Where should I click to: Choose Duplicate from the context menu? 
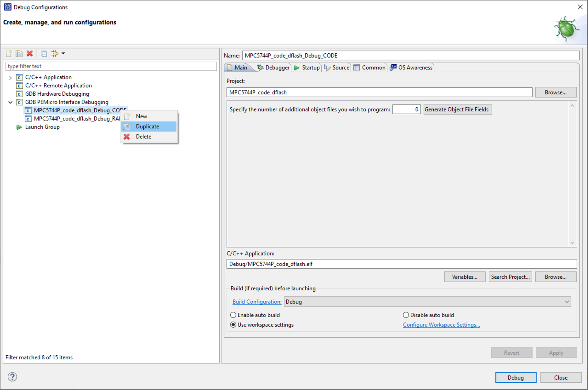(147, 126)
